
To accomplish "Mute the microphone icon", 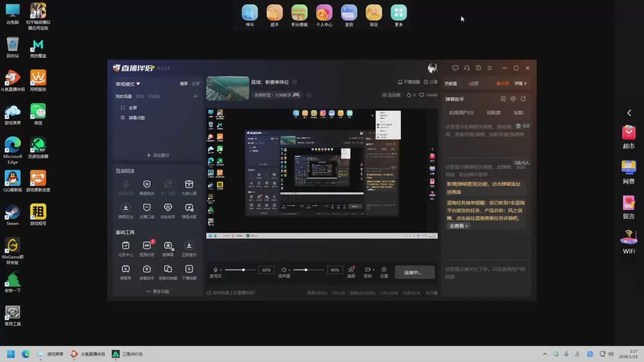I will [215, 269].
